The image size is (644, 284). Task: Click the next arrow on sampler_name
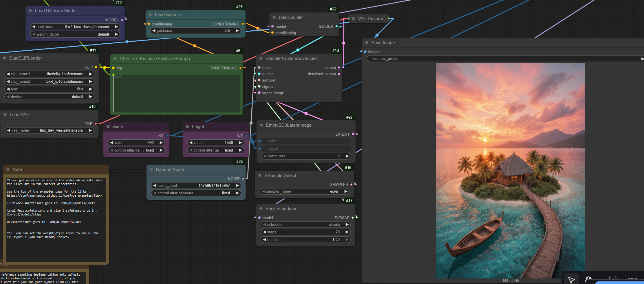pyautogui.click(x=346, y=191)
